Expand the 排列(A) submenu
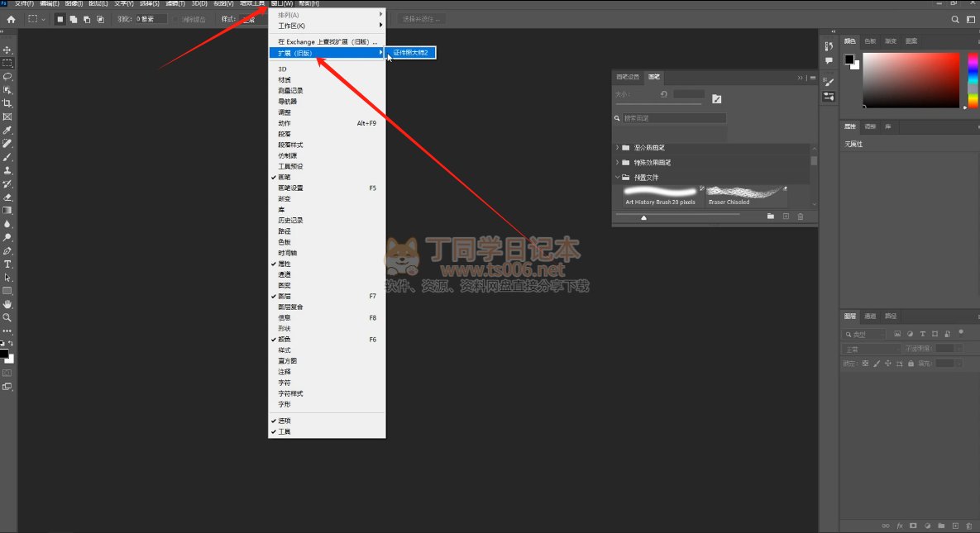The height and width of the screenshot is (533, 980). point(327,14)
